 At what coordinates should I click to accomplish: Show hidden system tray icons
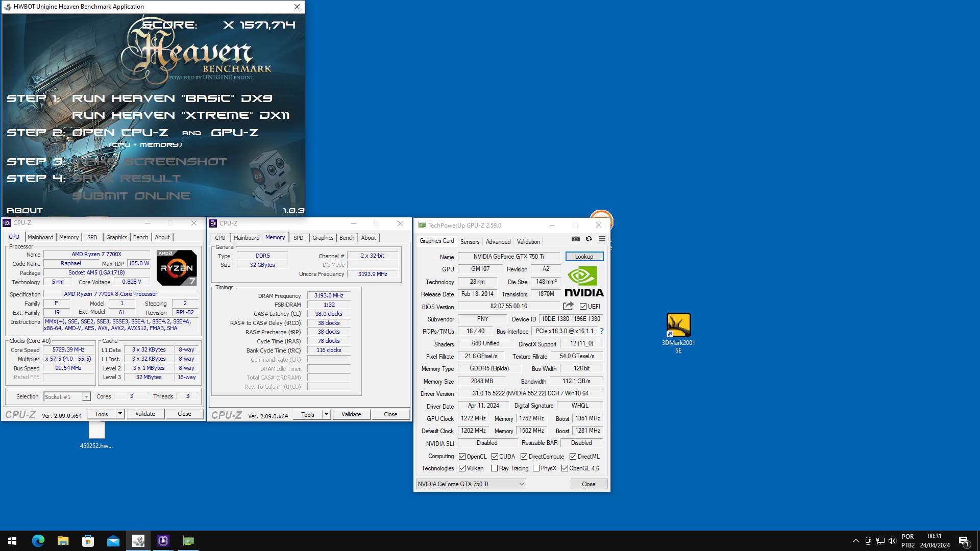click(x=855, y=541)
